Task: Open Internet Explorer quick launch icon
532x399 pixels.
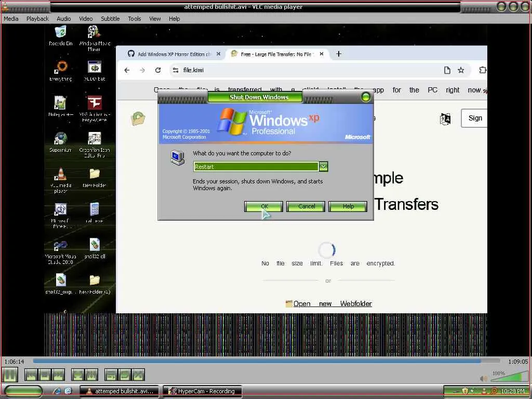Action: click(57, 391)
